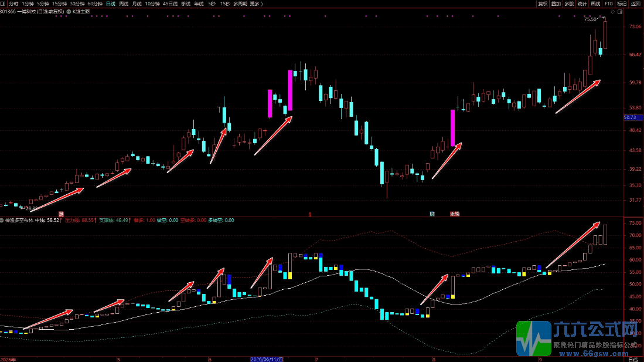Image resolution: width=644 pixels, height=362 pixels.
Task: Select the 周线 period tab
Action: click(x=124, y=4)
